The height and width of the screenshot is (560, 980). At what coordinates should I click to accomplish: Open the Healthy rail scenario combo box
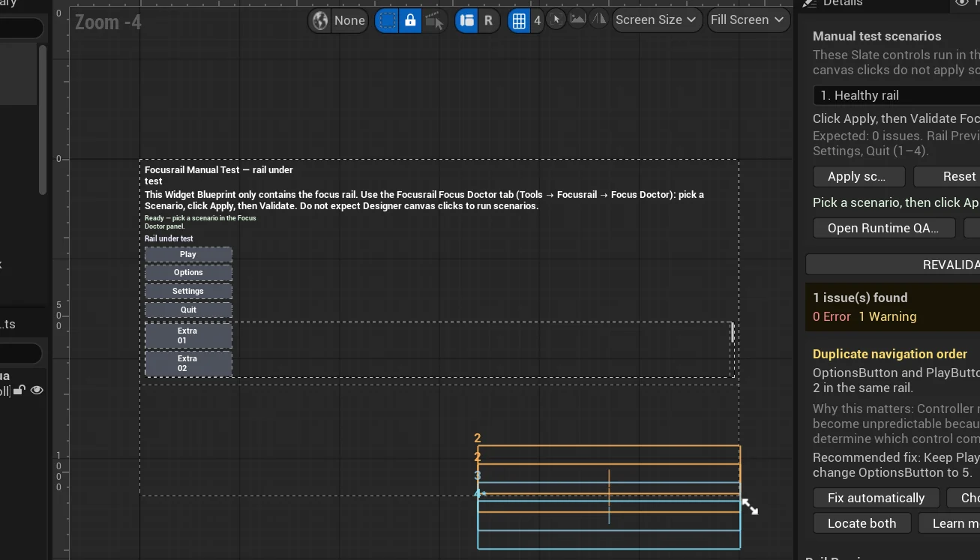pos(896,95)
